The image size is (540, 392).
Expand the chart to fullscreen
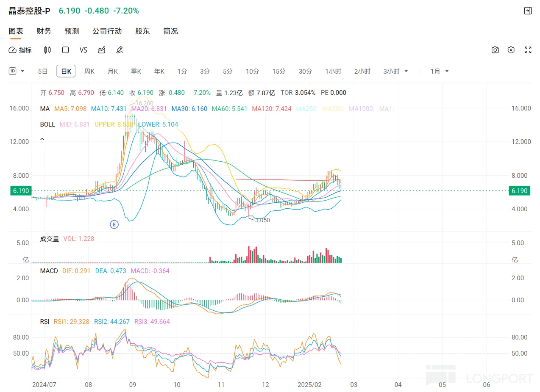[x=528, y=50]
